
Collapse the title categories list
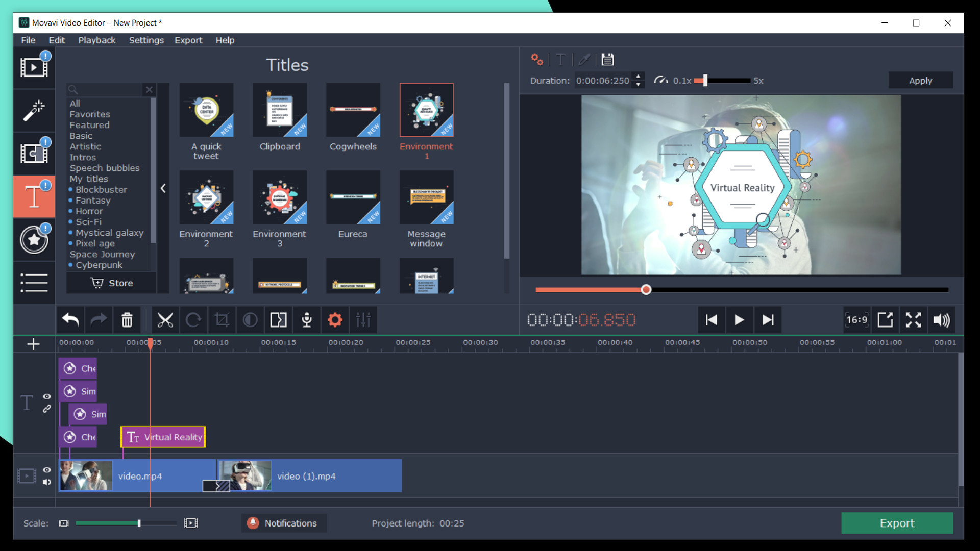163,188
